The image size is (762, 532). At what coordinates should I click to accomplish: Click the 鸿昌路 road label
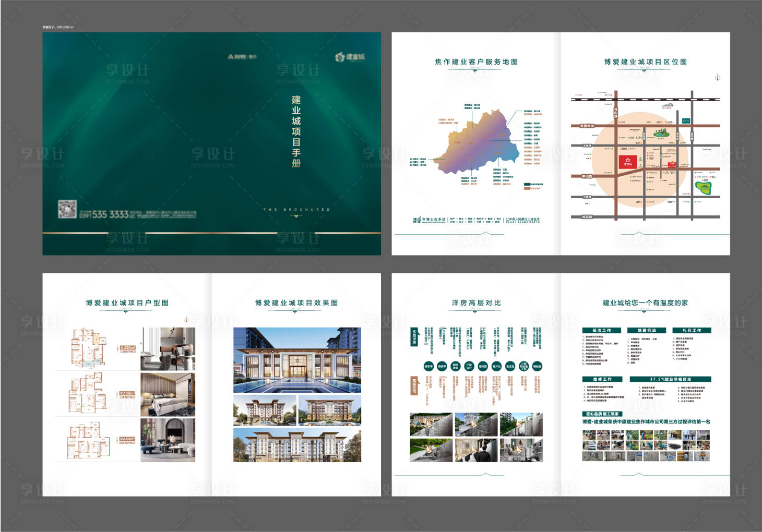[x=587, y=216]
